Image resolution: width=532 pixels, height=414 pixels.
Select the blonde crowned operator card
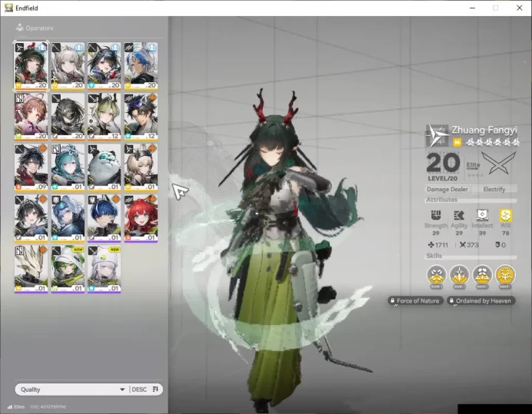click(x=141, y=167)
